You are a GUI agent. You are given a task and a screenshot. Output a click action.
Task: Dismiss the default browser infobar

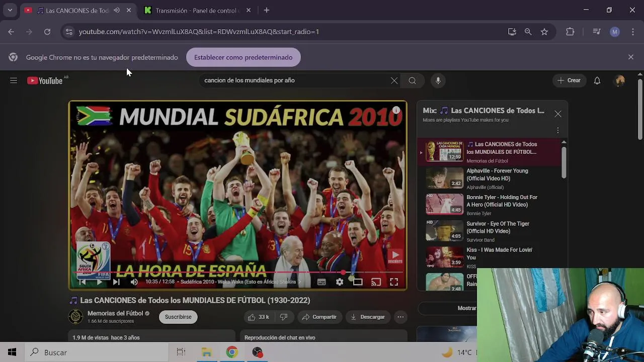631,57
